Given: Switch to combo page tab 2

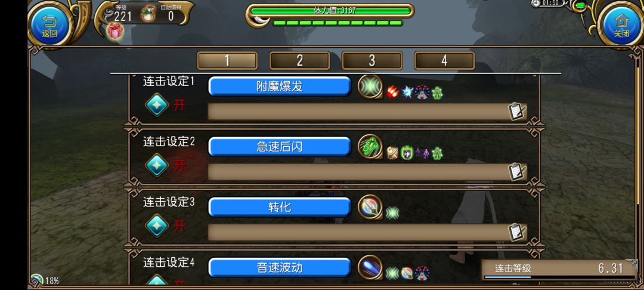Looking at the screenshot, I should pos(299,61).
